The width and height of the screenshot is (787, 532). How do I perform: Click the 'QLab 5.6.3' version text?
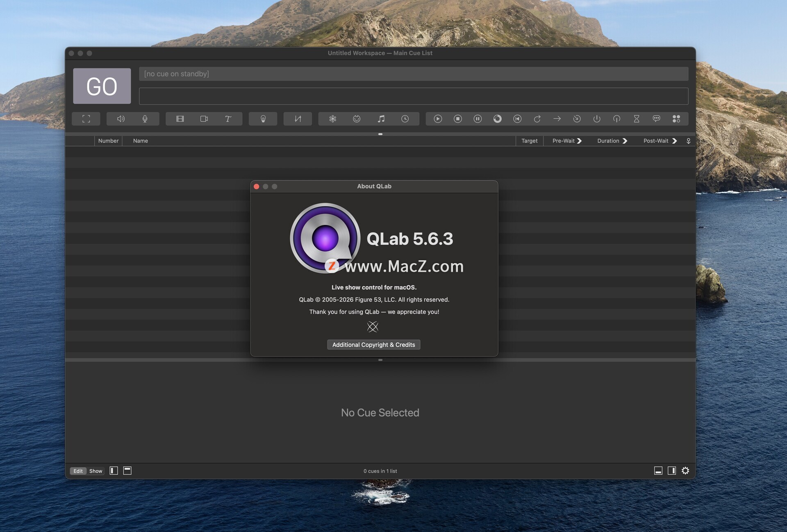click(x=410, y=239)
